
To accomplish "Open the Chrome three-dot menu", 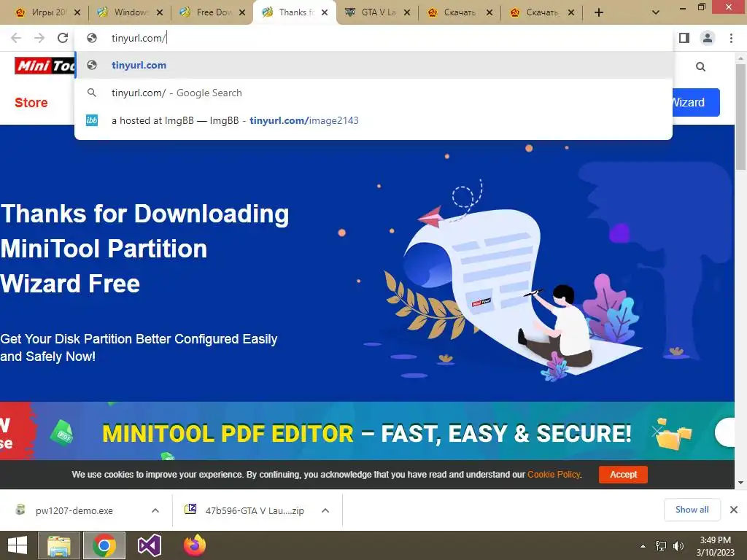I will pyautogui.click(x=731, y=38).
